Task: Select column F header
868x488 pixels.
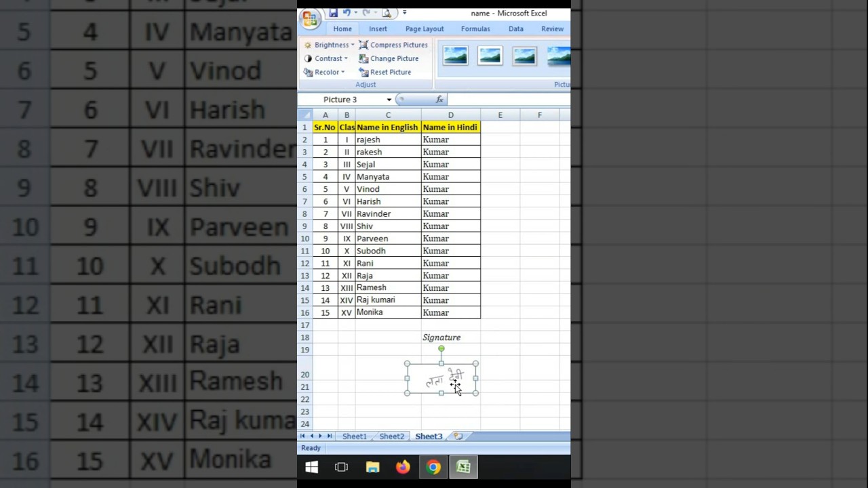Action: pos(540,115)
